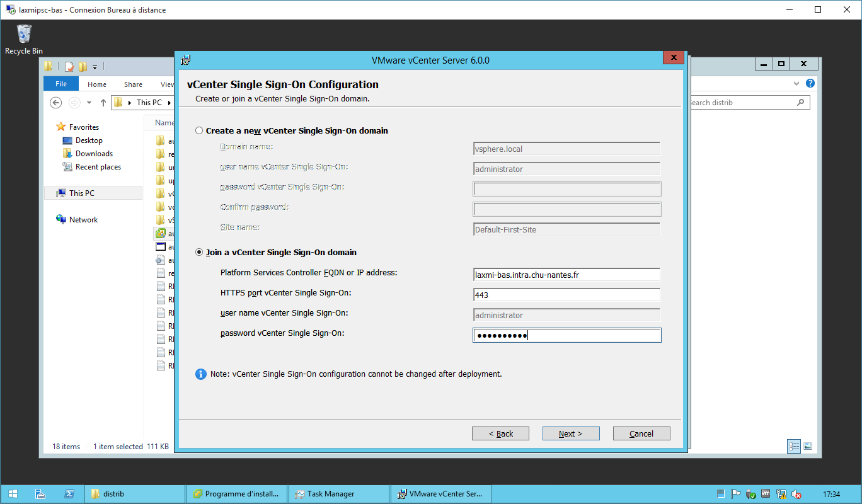This screenshot has height=504, width=862.
Task: Go Back to the previous installer step
Action: click(500, 433)
